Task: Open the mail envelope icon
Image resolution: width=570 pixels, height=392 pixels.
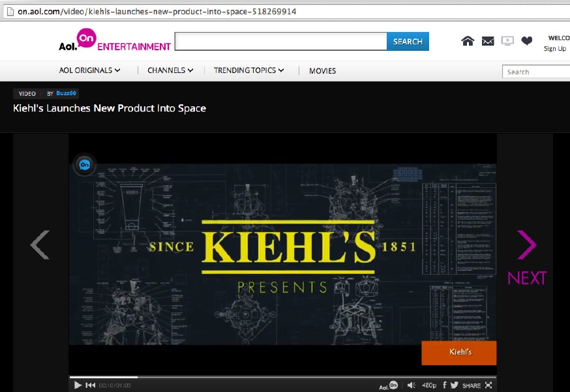Action: pos(487,41)
